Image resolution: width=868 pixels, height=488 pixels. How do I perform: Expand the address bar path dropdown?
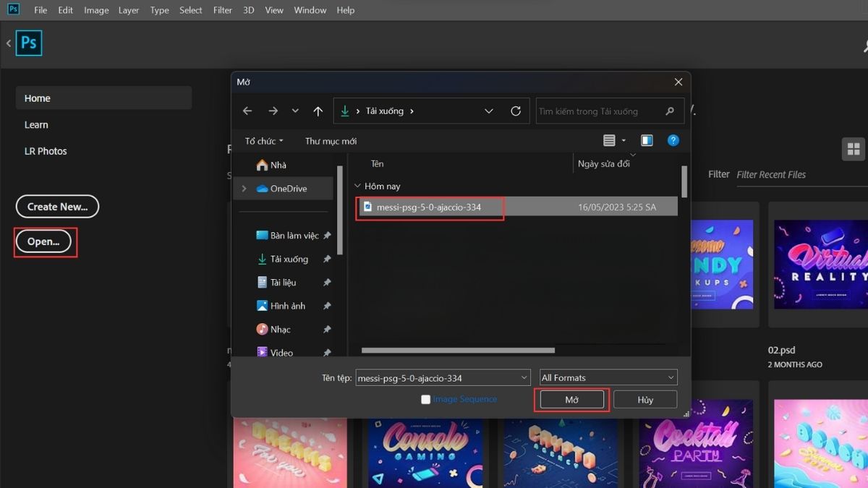[x=489, y=111]
